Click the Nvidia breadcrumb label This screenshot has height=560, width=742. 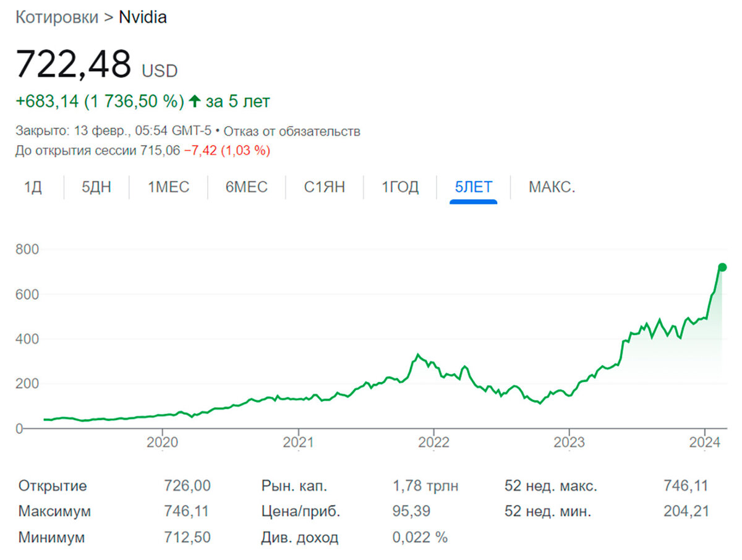[x=143, y=17]
